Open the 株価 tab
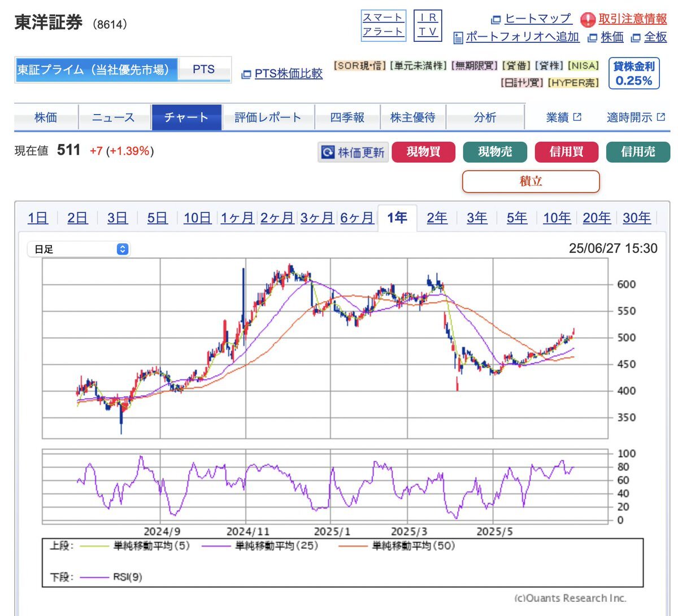 click(46, 117)
